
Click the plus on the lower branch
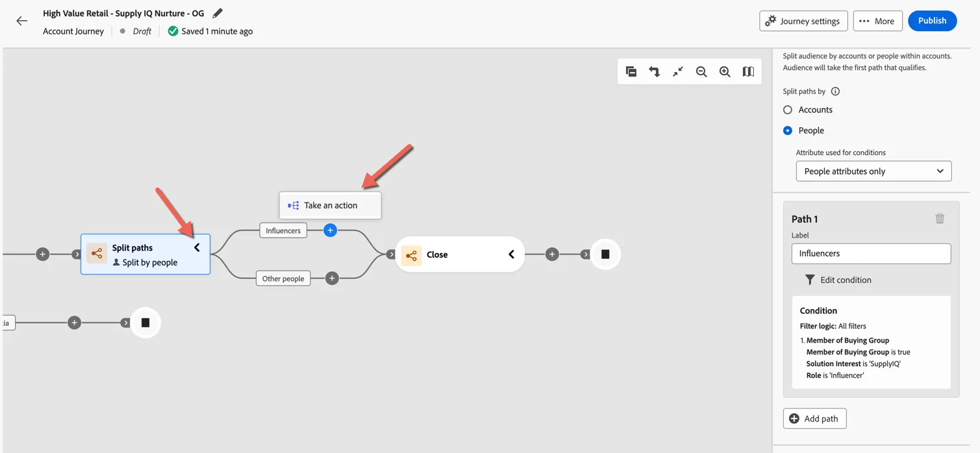click(x=74, y=323)
